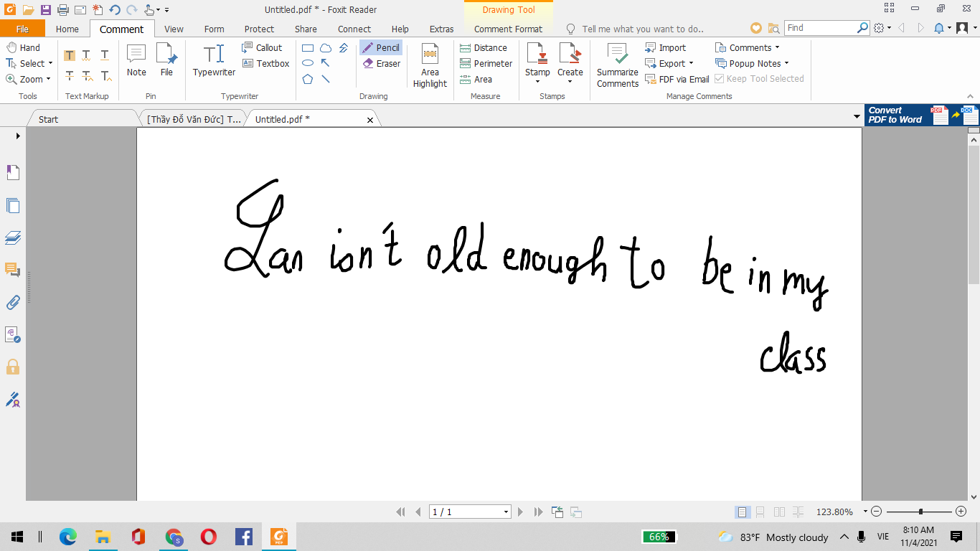980x551 pixels.
Task: Select the Pencil drawing tool
Action: coord(381,47)
